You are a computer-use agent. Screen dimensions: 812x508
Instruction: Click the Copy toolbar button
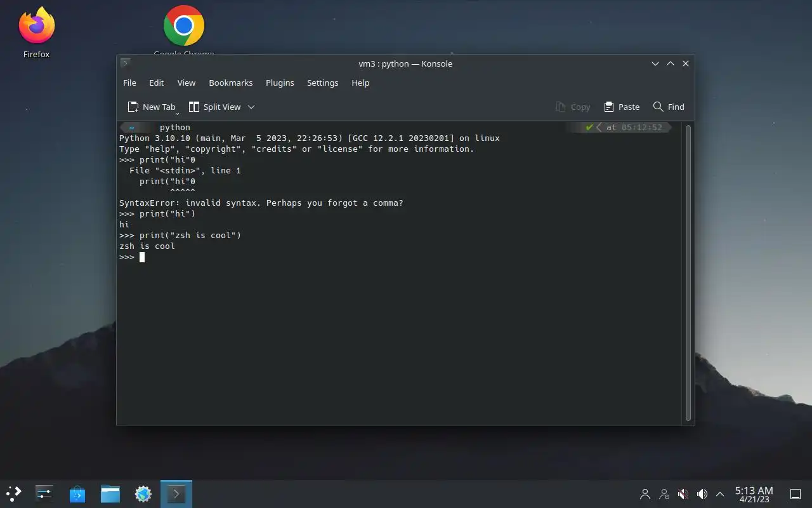click(x=573, y=107)
